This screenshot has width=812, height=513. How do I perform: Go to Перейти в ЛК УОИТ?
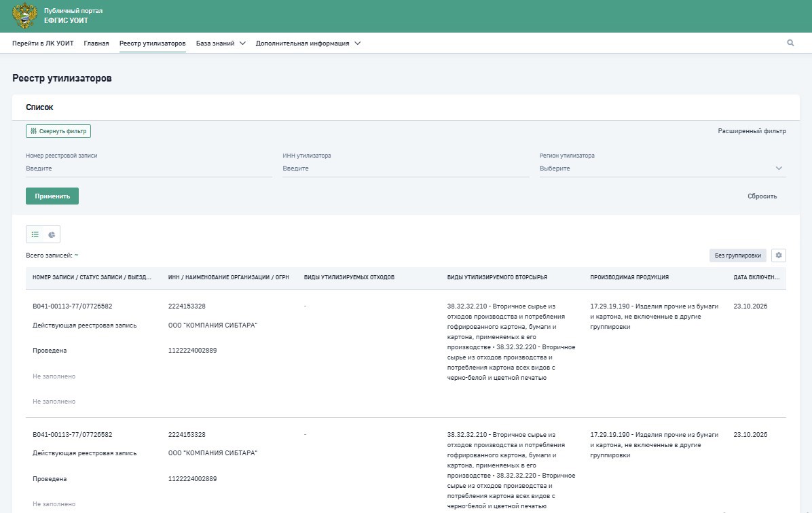click(43, 43)
